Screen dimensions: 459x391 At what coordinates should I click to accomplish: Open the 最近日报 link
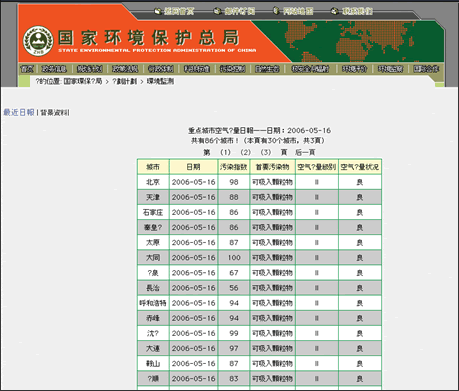point(19,112)
